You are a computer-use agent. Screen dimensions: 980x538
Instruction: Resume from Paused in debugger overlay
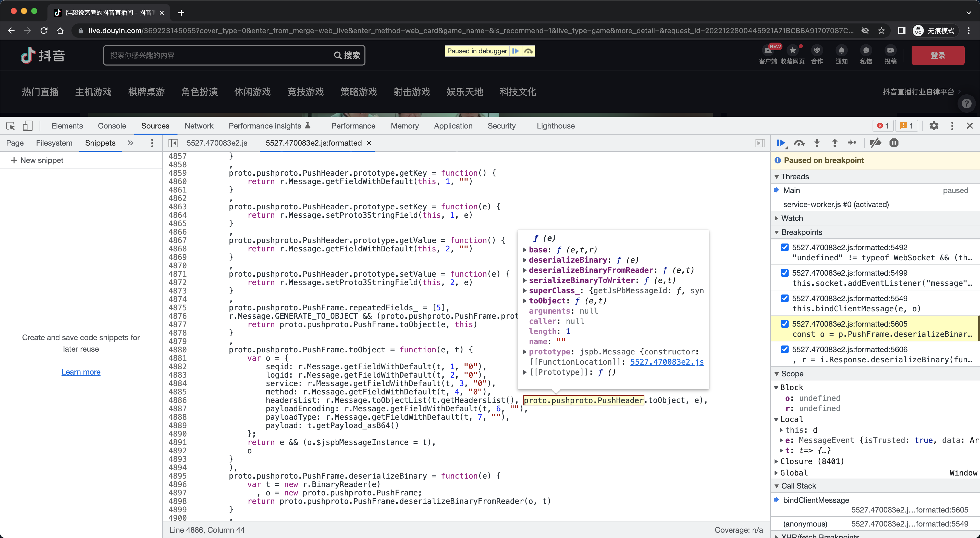[x=516, y=51]
